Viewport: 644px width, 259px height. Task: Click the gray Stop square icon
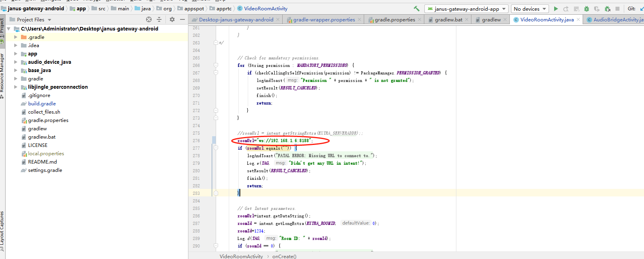pyautogui.click(x=617, y=9)
